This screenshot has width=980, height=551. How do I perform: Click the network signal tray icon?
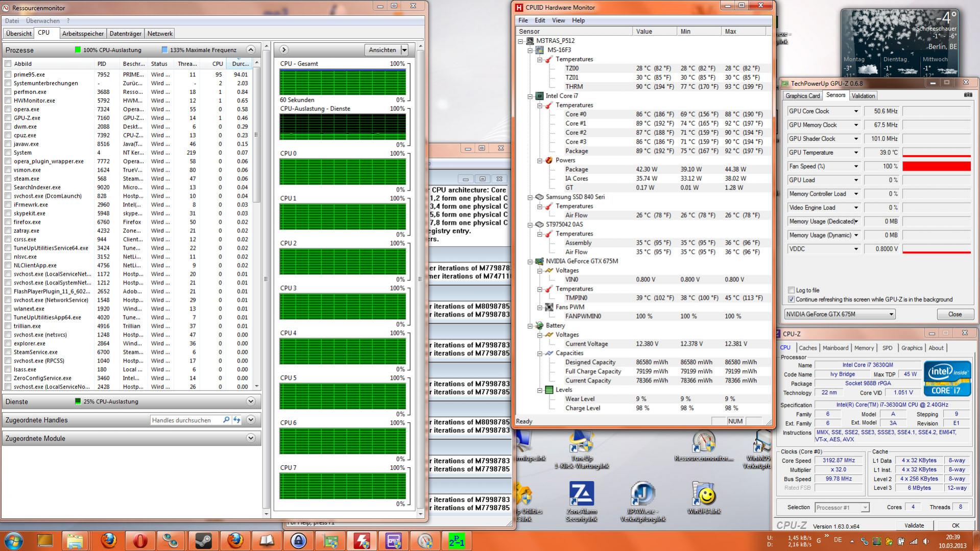(x=913, y=541)
